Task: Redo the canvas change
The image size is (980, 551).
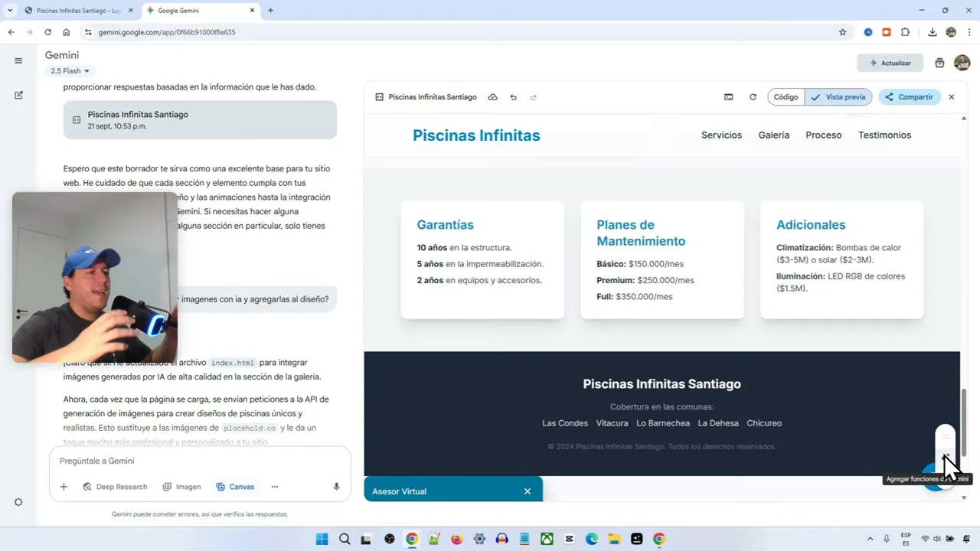Action: (534, 97)
